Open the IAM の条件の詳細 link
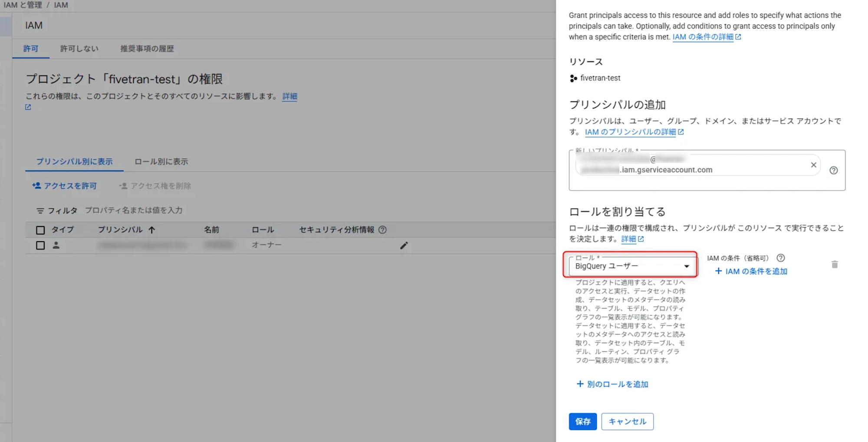868x442 pixels. (707, 37)
